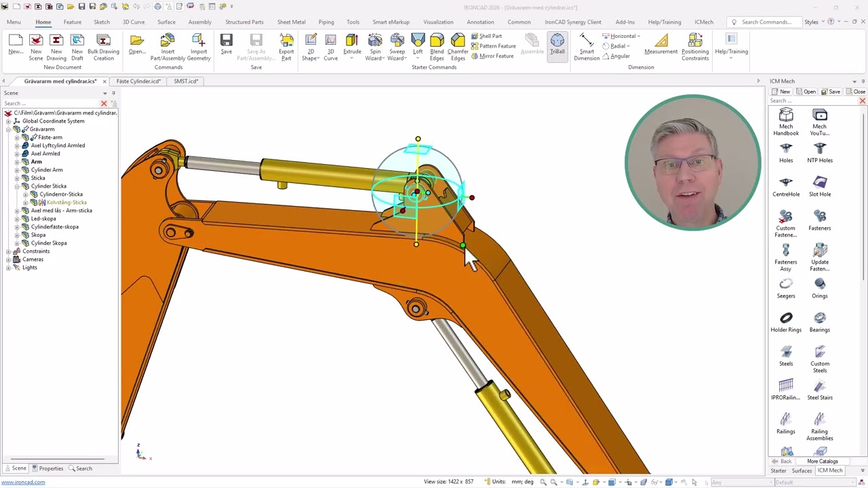This screenshot has width=868, height=488.
Task: Open the Slot Hole catalog item
Action: [820, 186]
